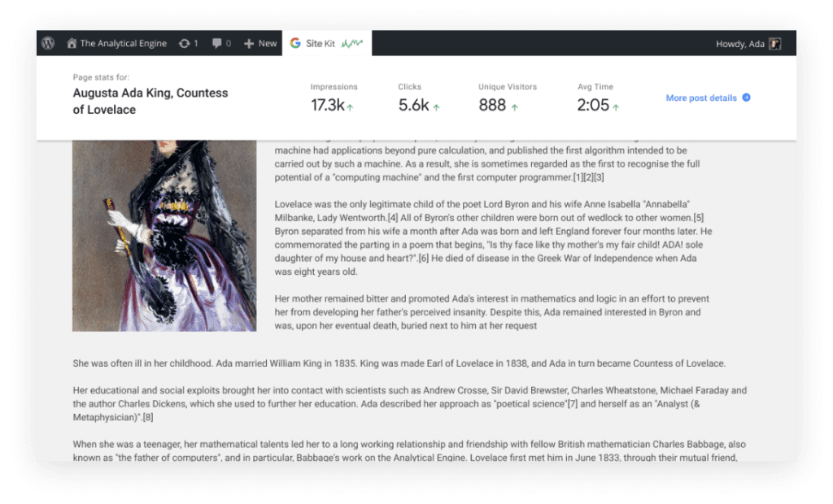Select the 888 Unique Visitors stat

coord(492,105)
